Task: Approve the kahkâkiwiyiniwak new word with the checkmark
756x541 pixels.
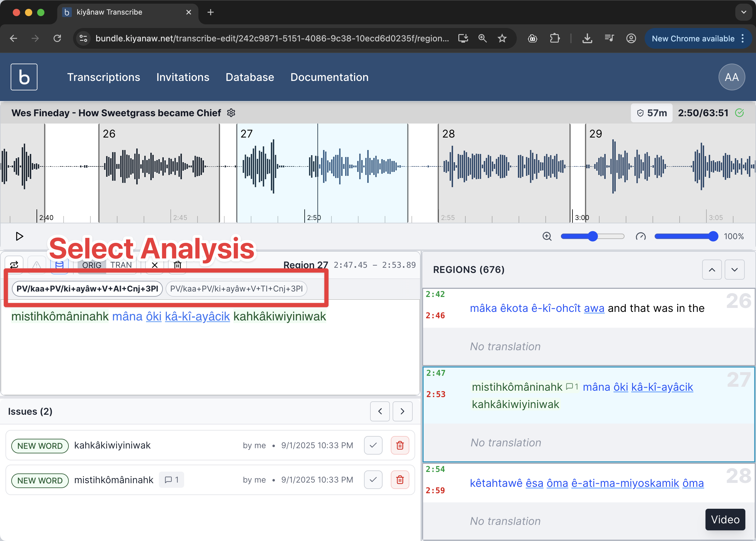Action: (x=373, y=445)
